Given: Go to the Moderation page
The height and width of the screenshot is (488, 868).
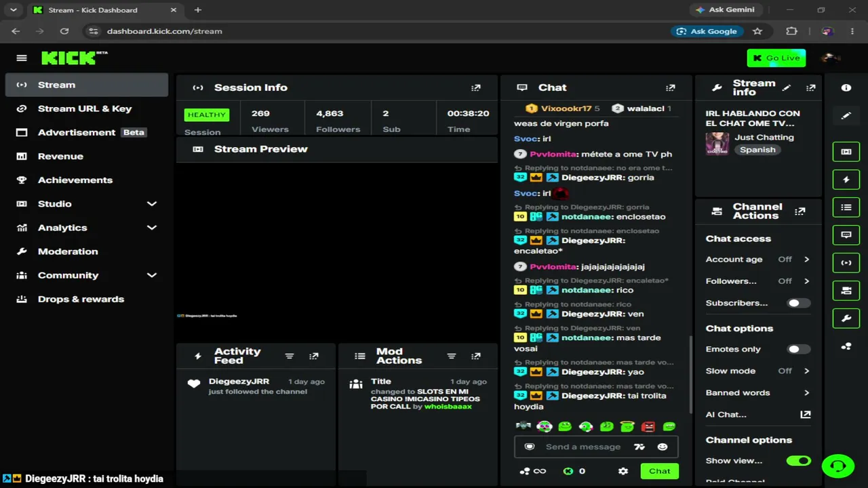Looking at the screenshot, I should [x=87, y=251].
